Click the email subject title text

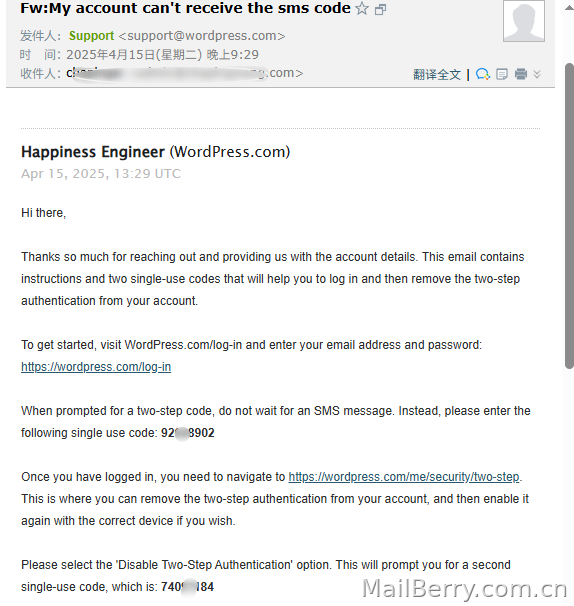point(185,8)
